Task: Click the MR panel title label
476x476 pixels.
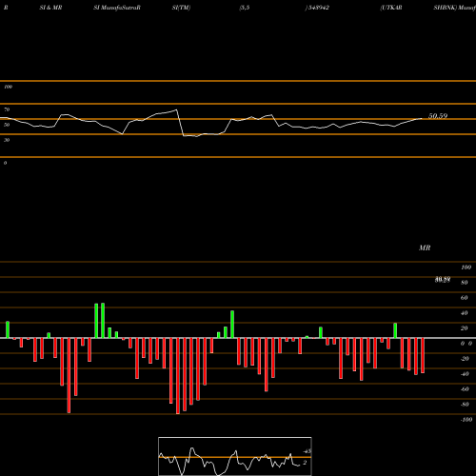Action: [425, 248]
